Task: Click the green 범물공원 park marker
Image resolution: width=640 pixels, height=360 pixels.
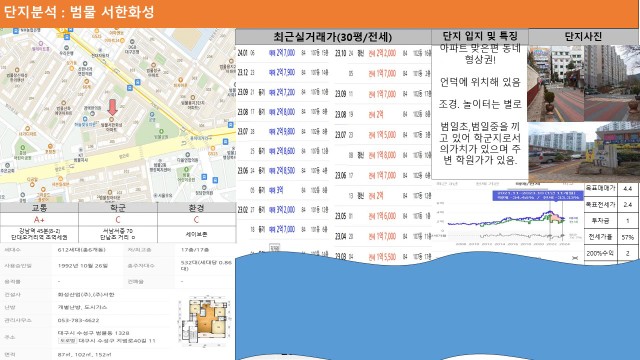Action: [x=162, y=132]
